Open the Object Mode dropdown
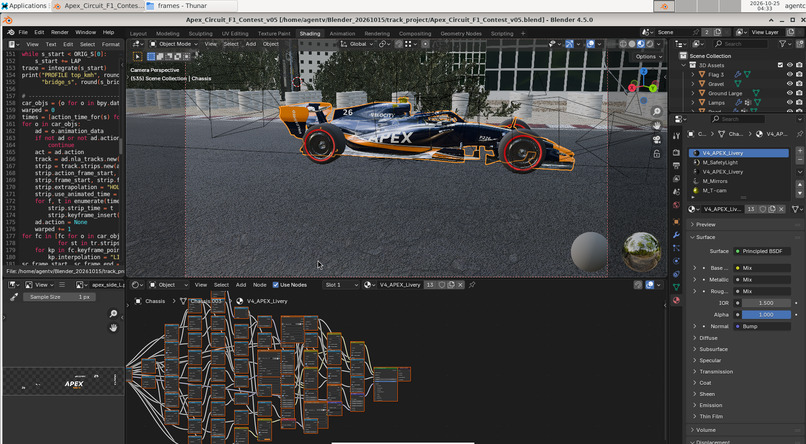This screenshot has width=806, height=444. (x=174, y=44)
